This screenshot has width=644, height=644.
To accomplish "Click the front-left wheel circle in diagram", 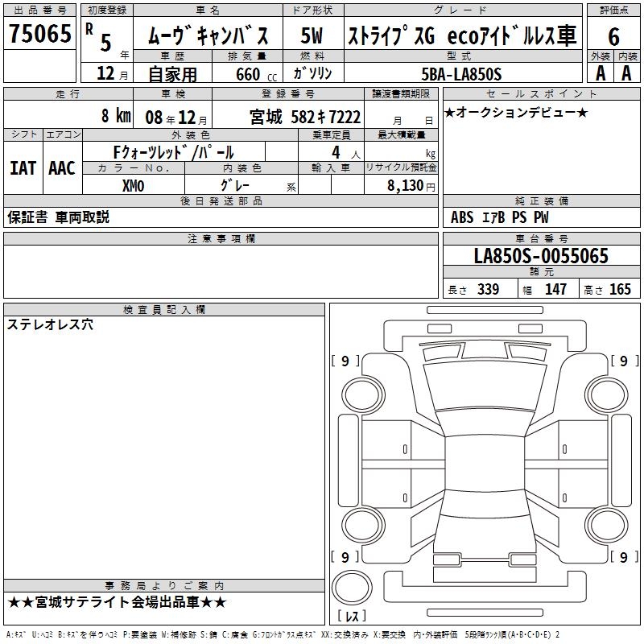I will (363, 395).
